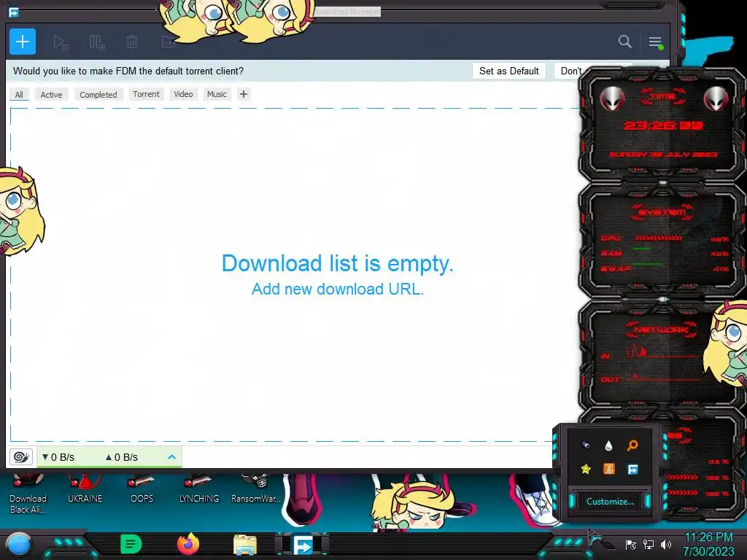Screen dimensions: 747x560
Task: Click the Java update tray icon
Action: [x=609, y=469]
